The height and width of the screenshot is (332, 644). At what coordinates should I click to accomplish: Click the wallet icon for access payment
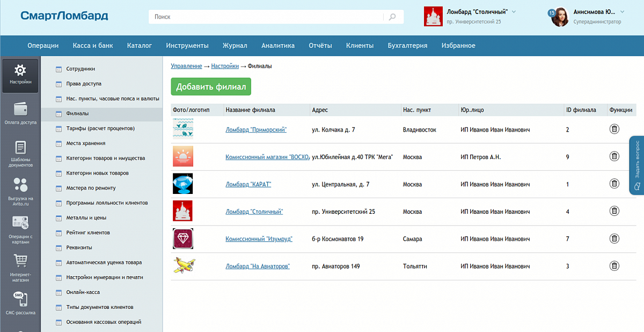20,110
